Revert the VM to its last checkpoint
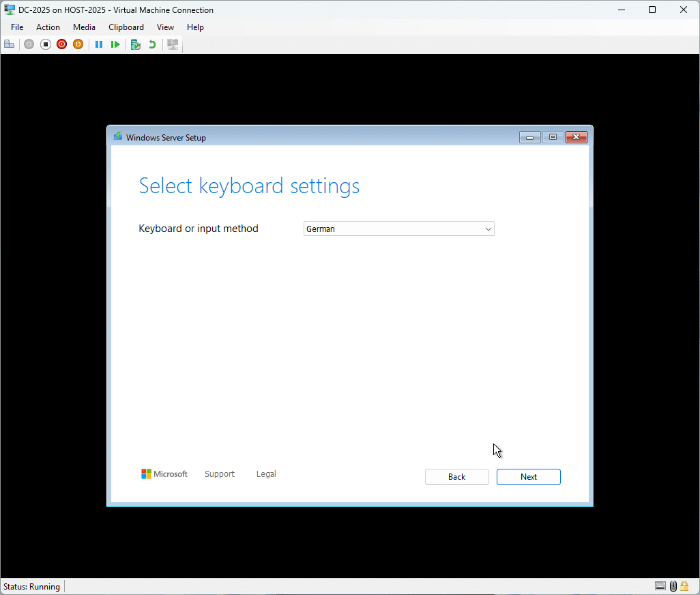The image size is (700, 595). 151,44
